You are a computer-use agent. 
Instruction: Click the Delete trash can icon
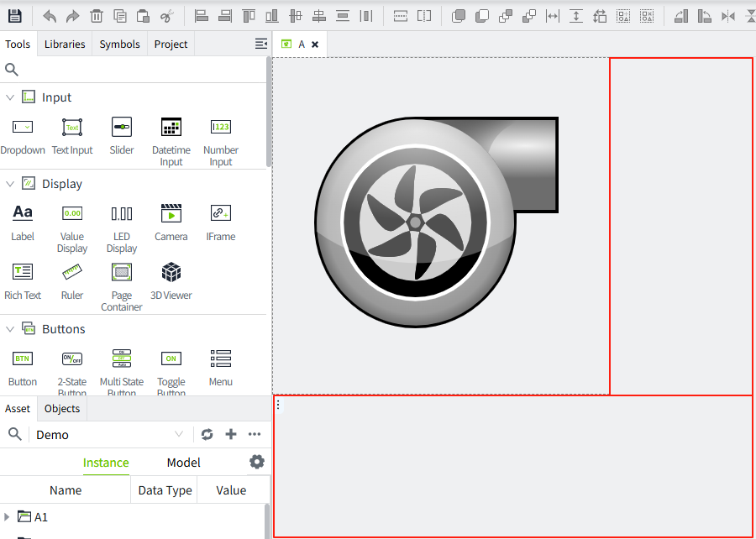pos(97,16)
